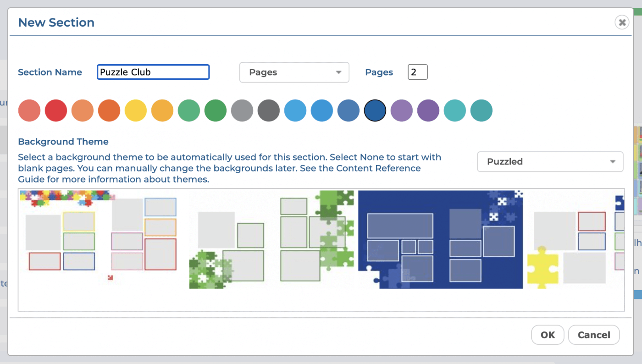Choose the bright red color swatch
The height and width of the screenshot is (364, 642).
click(x=56, y=110)
